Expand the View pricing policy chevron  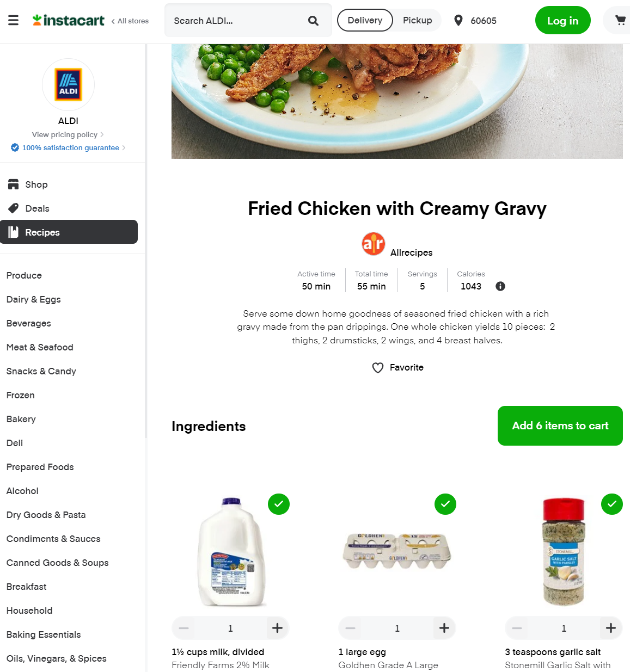click(x=102, y=134)
